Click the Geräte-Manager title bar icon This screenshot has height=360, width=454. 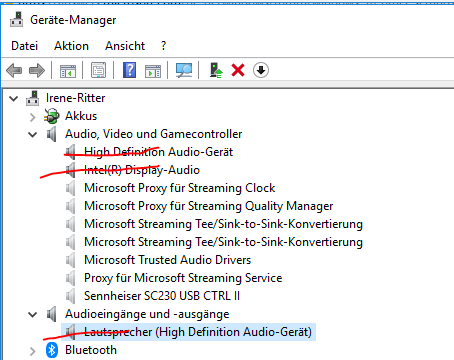(16, 20)
